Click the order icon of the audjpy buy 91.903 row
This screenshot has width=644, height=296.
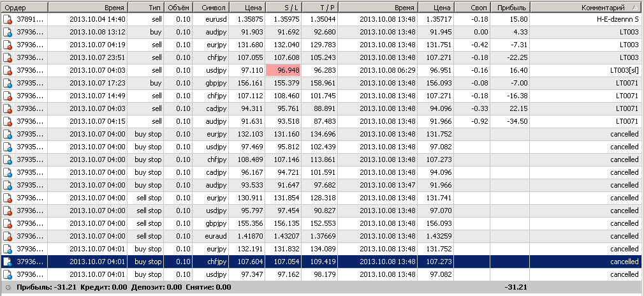click(x=8, y=32)
